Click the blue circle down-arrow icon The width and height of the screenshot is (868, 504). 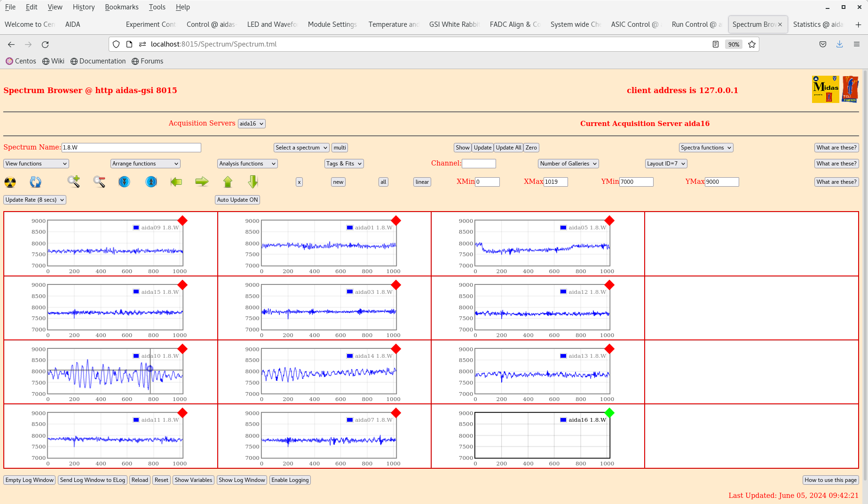click(124, 181)
